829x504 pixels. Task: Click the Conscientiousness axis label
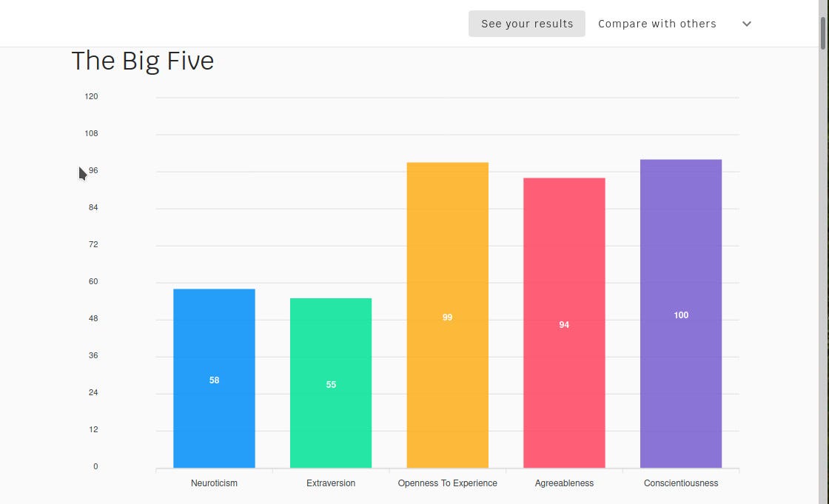pos(681,483)
